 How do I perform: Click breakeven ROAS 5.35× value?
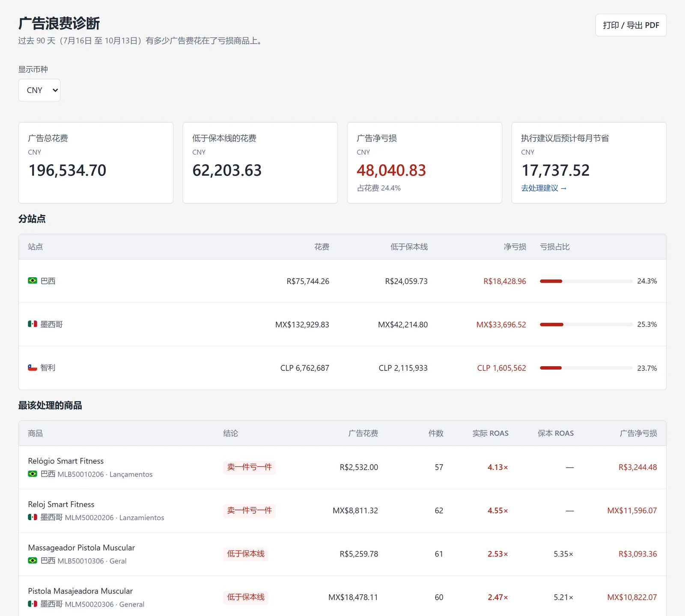[x=563, y=554]
